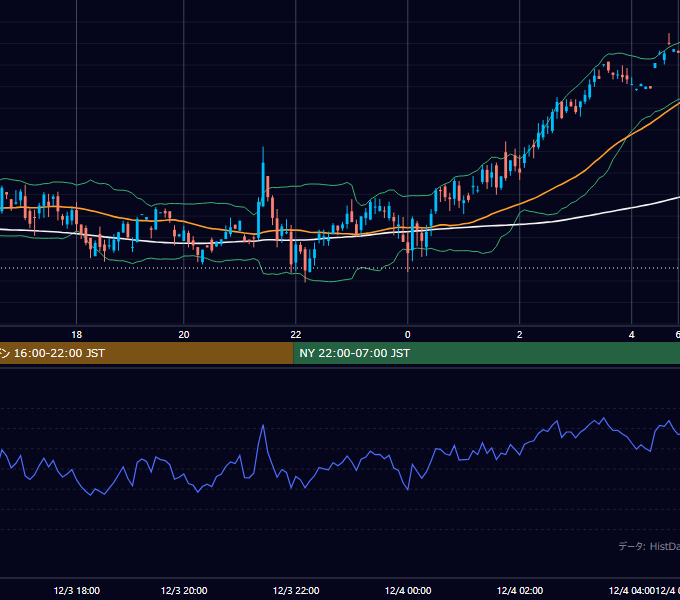Click the 18 hour axis label
Image resolution: width=680 pixels, height=600 pixels.
click(x=76, y=335)
